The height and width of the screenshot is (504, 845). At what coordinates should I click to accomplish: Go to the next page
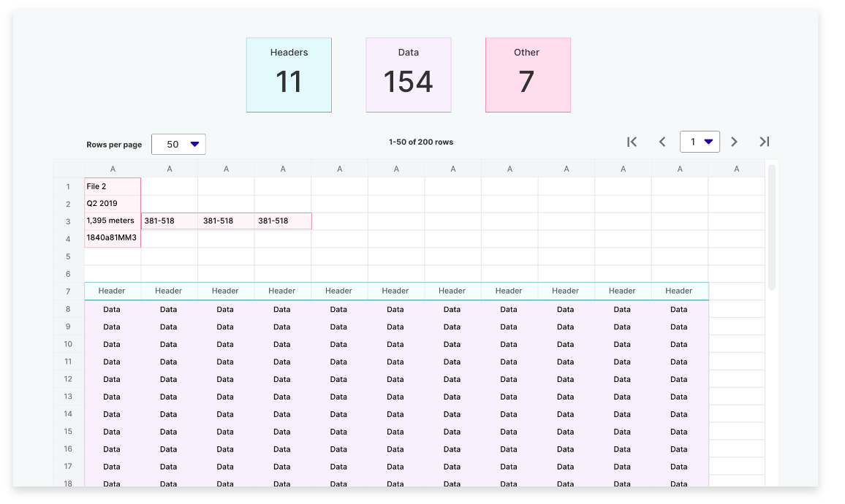coord(735,142)
